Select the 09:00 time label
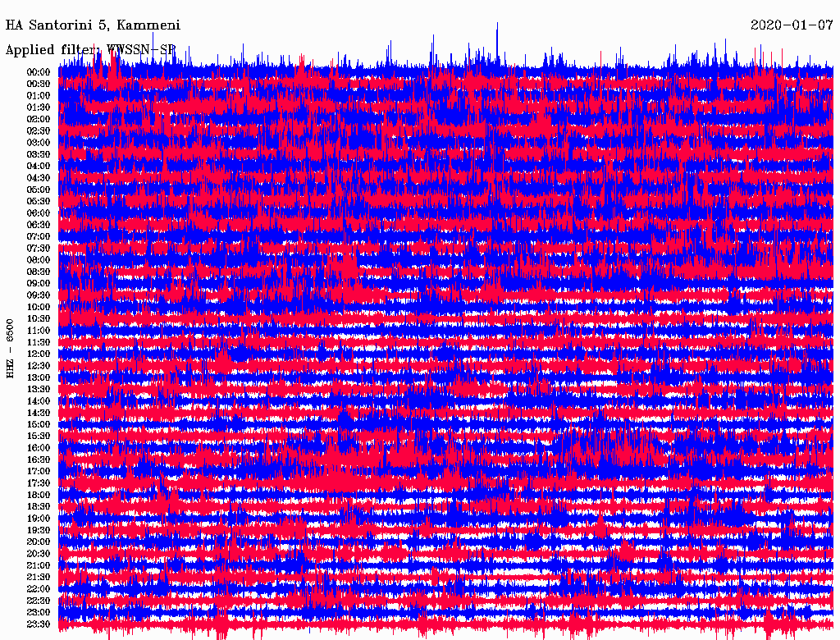840x640 pixels. pos(39,284)
